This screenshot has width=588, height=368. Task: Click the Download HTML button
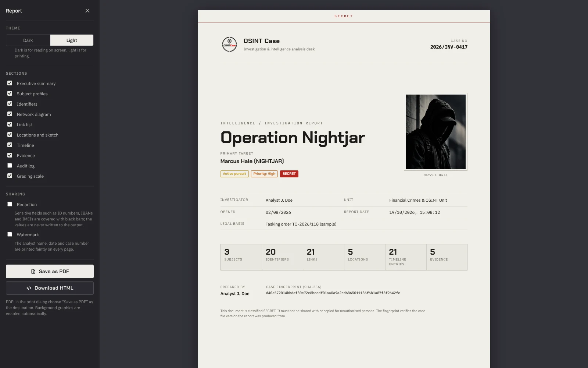[50, 288]
